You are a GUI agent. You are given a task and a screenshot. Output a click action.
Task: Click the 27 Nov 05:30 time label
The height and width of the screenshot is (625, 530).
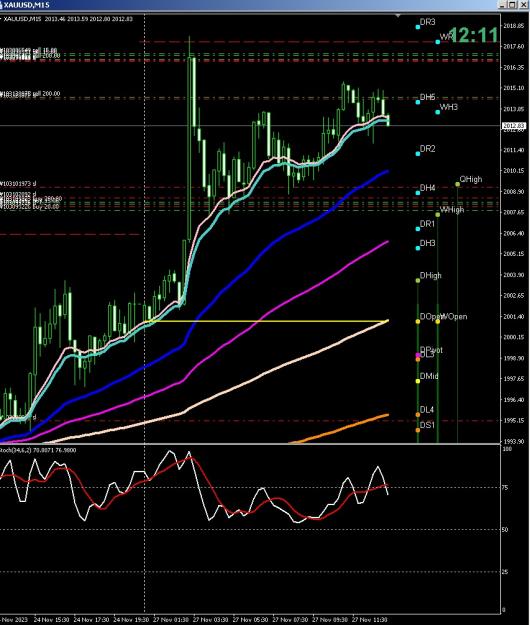(x=250, y=620)
